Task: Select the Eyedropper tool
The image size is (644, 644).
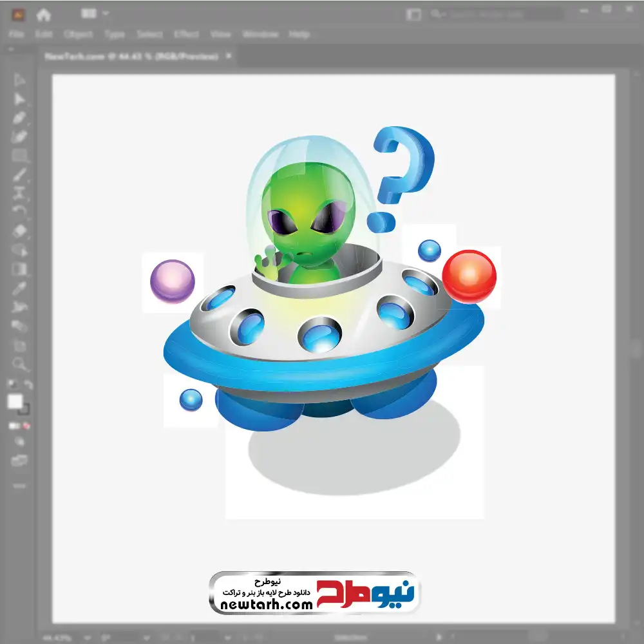Action: 19,289
